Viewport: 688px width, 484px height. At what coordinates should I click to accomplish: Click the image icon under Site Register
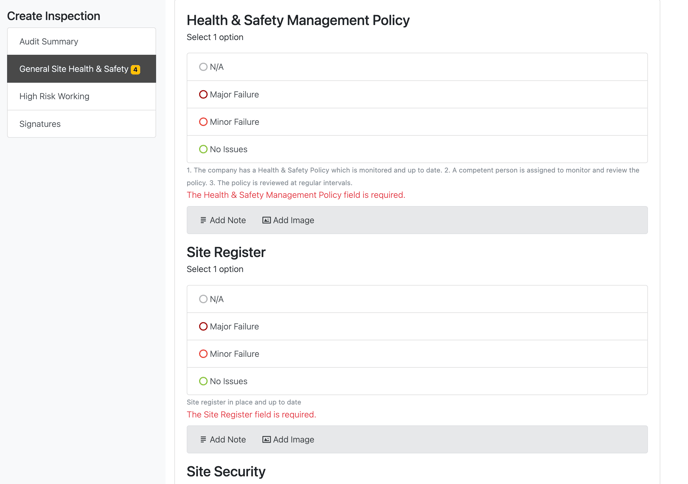coord(266,439)
